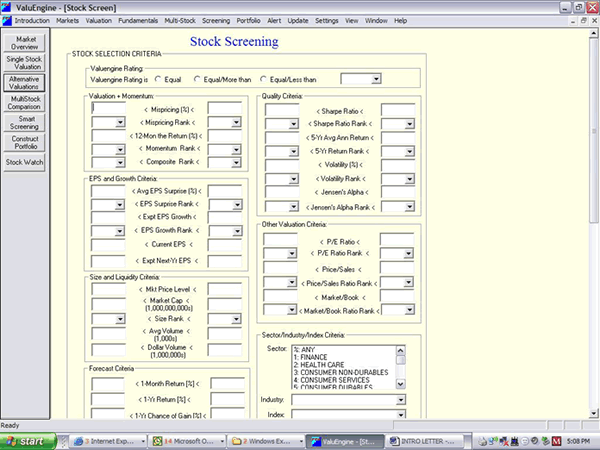Select '3: CONSUMER NON-DURABLES' in Sector list

click(341, 372)
